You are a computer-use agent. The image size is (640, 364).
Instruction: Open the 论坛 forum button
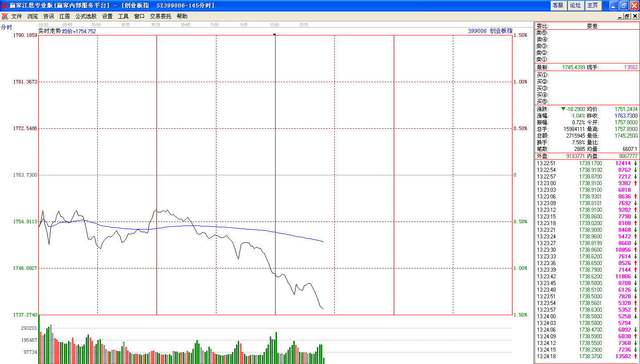click(575, 5)
